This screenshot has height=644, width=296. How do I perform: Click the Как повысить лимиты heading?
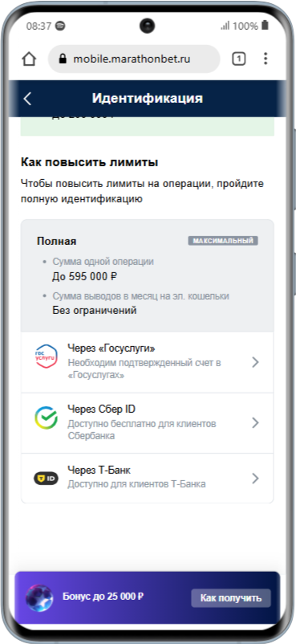click(x=90, y=162)
